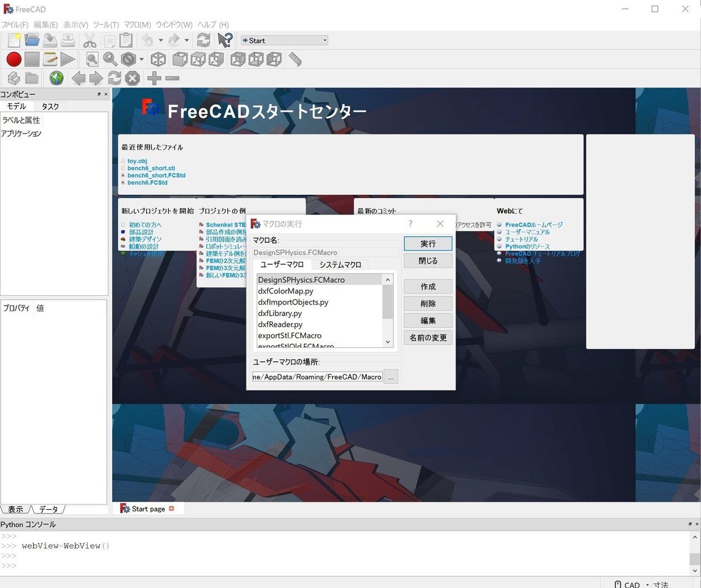Click the 実行 button to run macro
The width and height of the screenshot is (701, 588).
click(428, 244)
